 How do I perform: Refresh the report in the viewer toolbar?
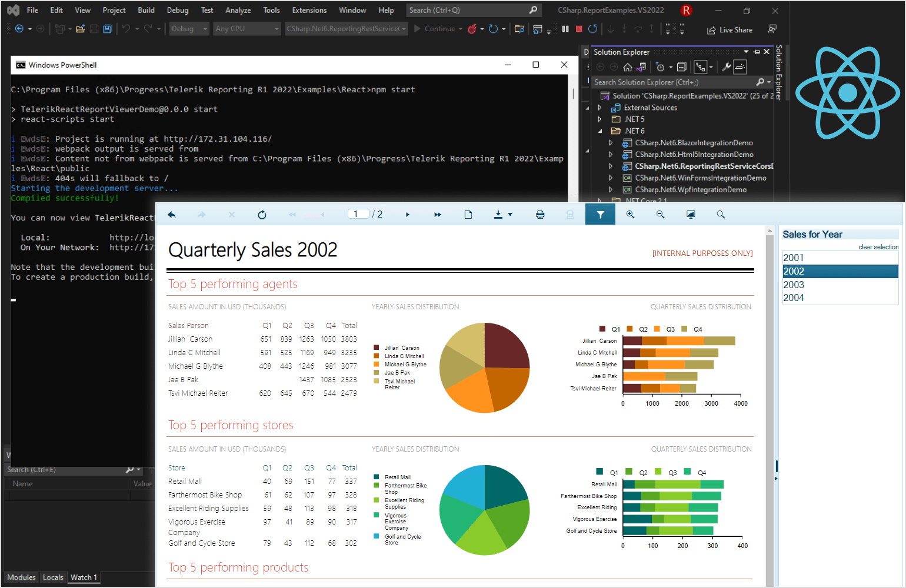point(262,215)
